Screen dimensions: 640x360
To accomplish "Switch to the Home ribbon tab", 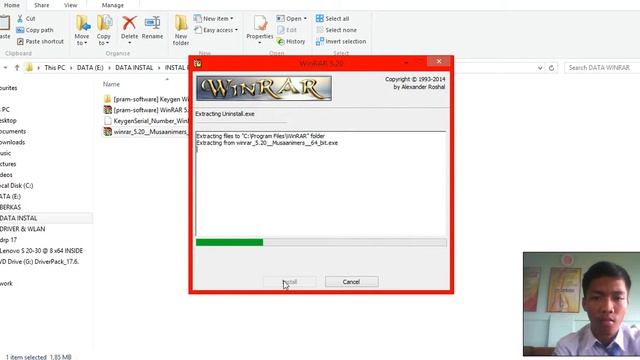I will (x=12, y=5).
